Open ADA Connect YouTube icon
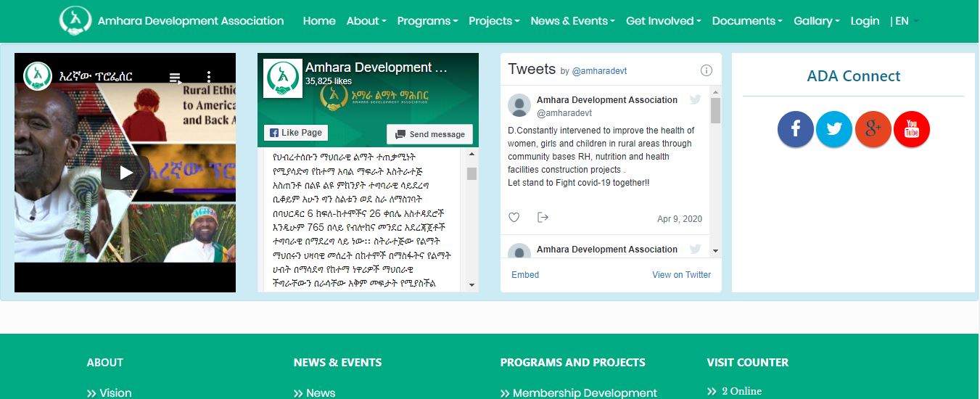This screenshot has width=980, height=399. tap(912, 129)
